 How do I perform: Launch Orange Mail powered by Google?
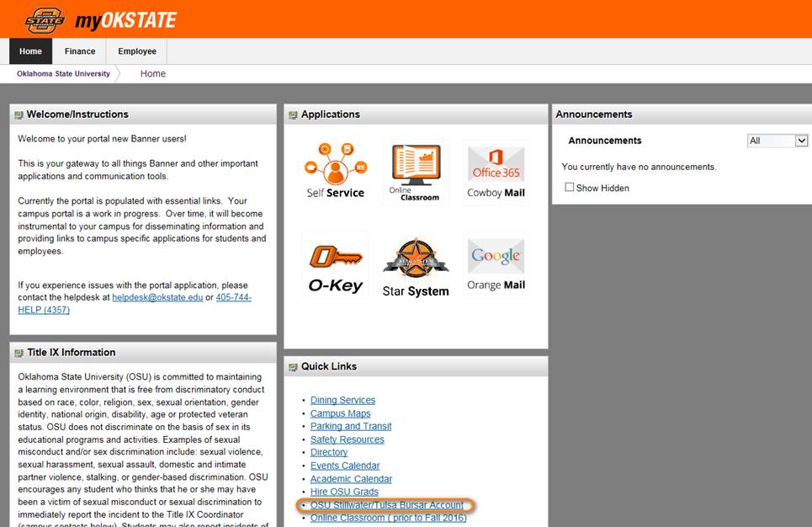(496, 263)
